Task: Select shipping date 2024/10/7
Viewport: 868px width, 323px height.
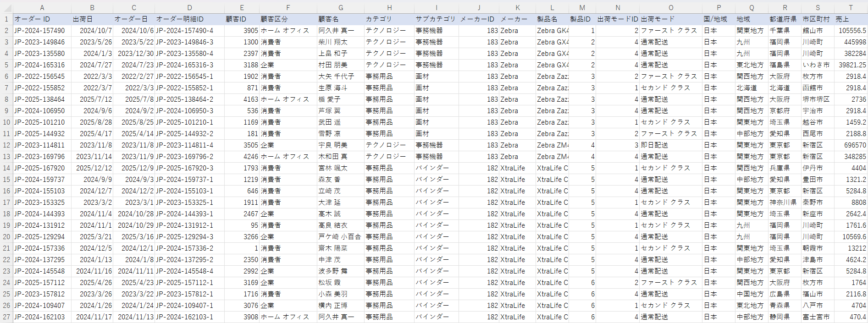Action: (92, 30)
